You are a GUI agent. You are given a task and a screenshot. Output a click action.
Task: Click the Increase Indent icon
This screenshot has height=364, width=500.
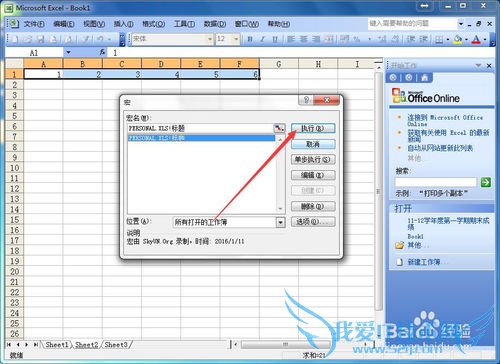point(423,39)
